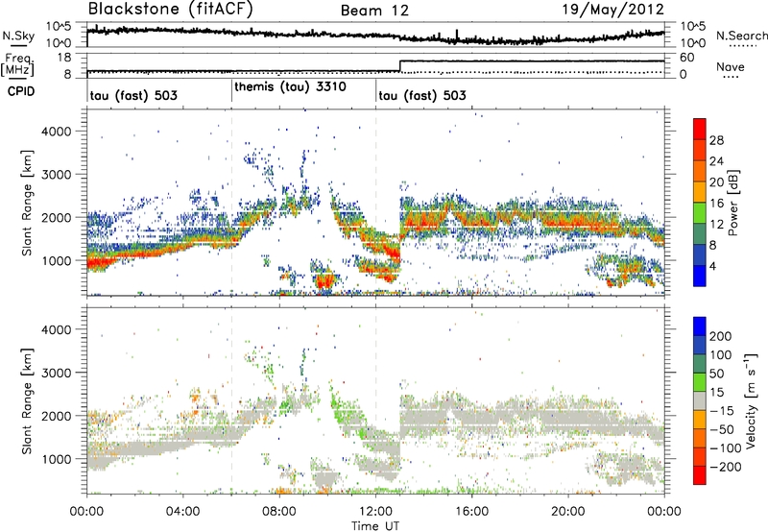Click the '4' tick on the Power colorbar
Image resolution: width=768 pixels, height=532 pixels.
[713, 266]
